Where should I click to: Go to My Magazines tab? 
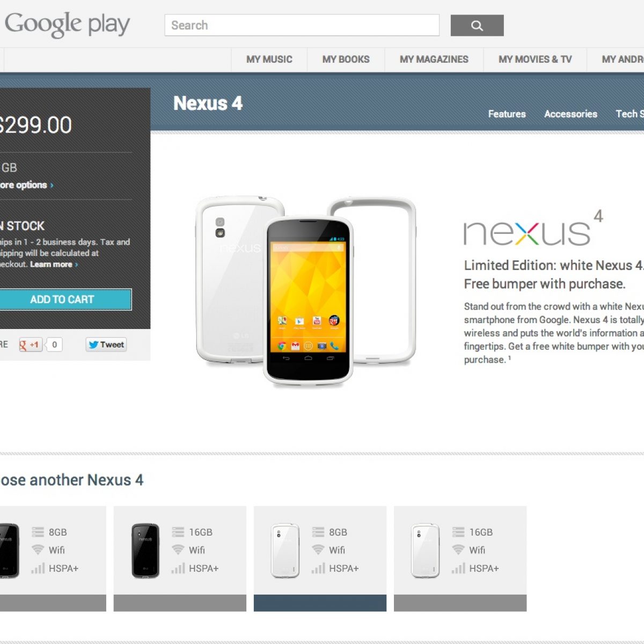434,60
